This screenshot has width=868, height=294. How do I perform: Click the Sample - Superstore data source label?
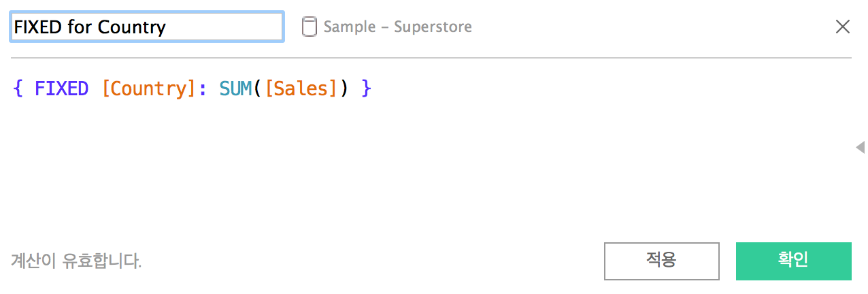point(397,27)
